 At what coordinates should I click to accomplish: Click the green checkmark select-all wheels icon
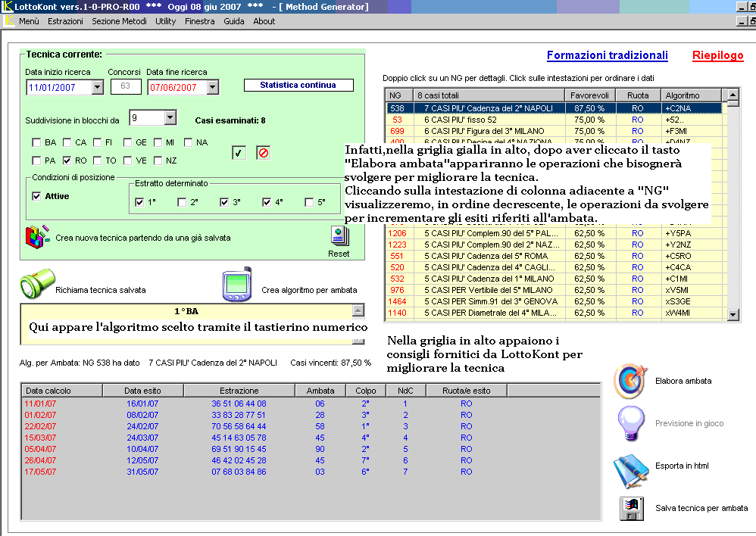pos(239,153)
